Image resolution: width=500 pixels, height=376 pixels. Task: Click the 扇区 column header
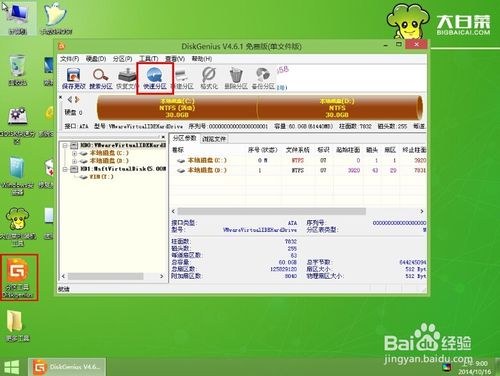tap(390, 150)
